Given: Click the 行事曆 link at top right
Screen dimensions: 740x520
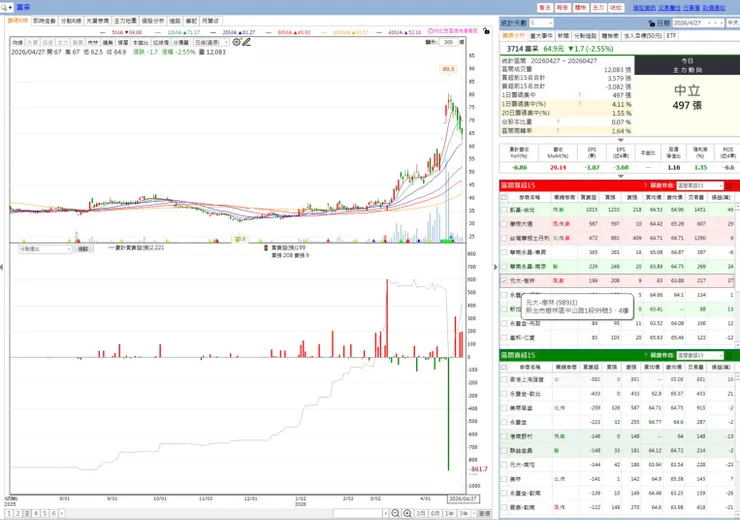Looking at the screenshot, I should (691, 8).
